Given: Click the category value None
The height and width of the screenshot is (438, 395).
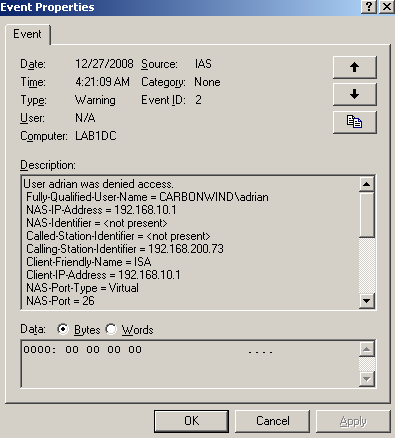Looking at the screenshot, I should (x=207, y=82).
